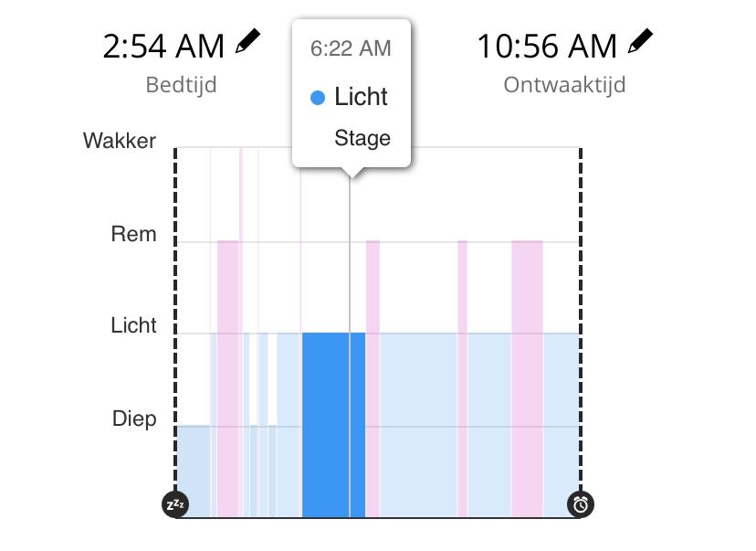The image size is (756, 551).
Task: Click the initial Diep sleep segment
Action: [x=194, y=472]
